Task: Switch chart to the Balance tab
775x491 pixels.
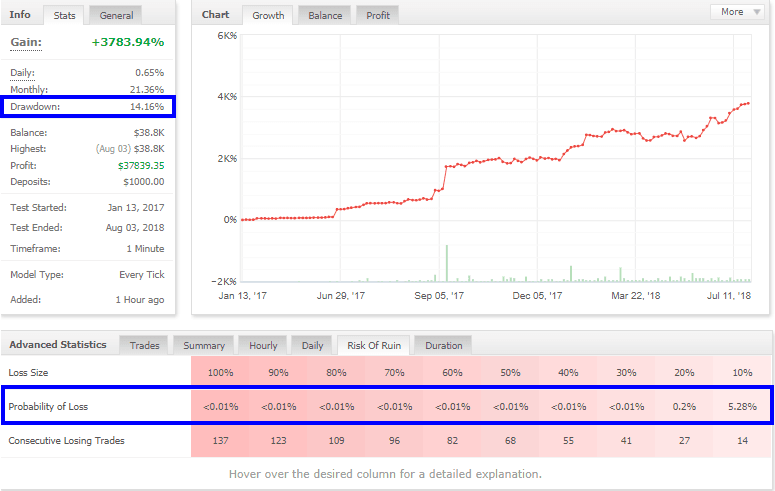Action: click(x=324, y=15)
